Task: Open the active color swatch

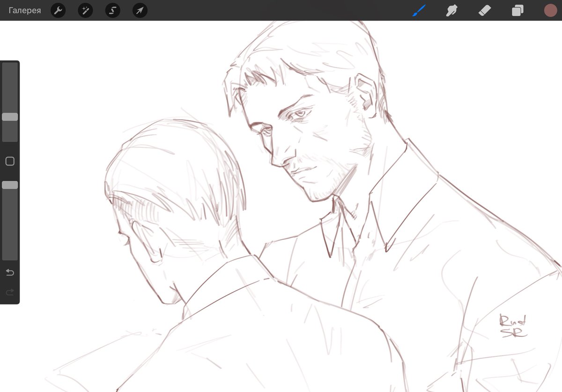Action: click(x=550, y=10)
